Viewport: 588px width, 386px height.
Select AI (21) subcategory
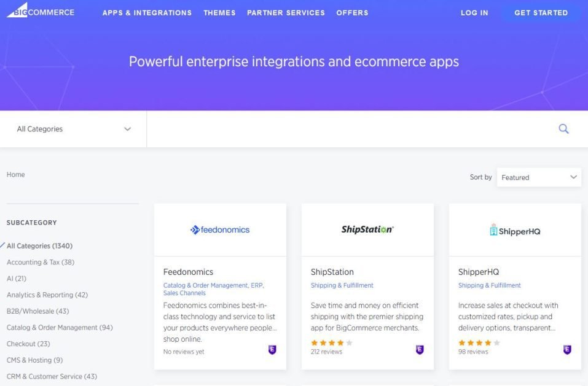point(17,279)
